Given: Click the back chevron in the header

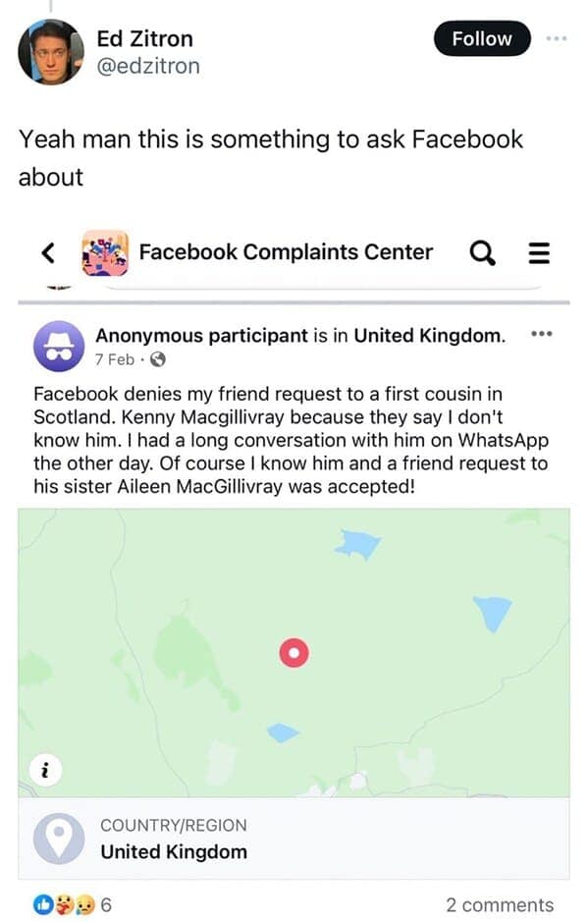Looking at the screenshot, I should click(48, 252).
